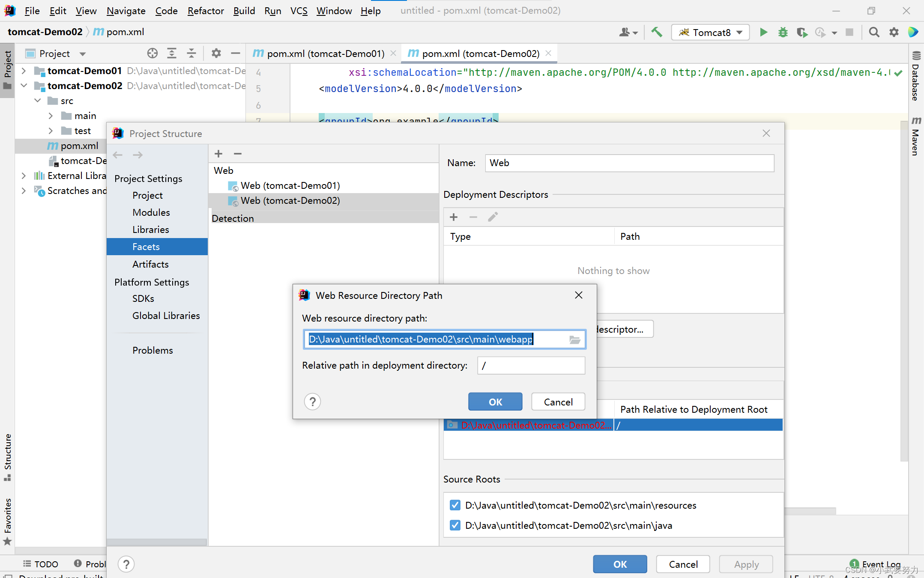This screenshot has height=578, width=924.
Task: Expand the tomcat-Demo01 project node
Action: [x=24, y=71]
